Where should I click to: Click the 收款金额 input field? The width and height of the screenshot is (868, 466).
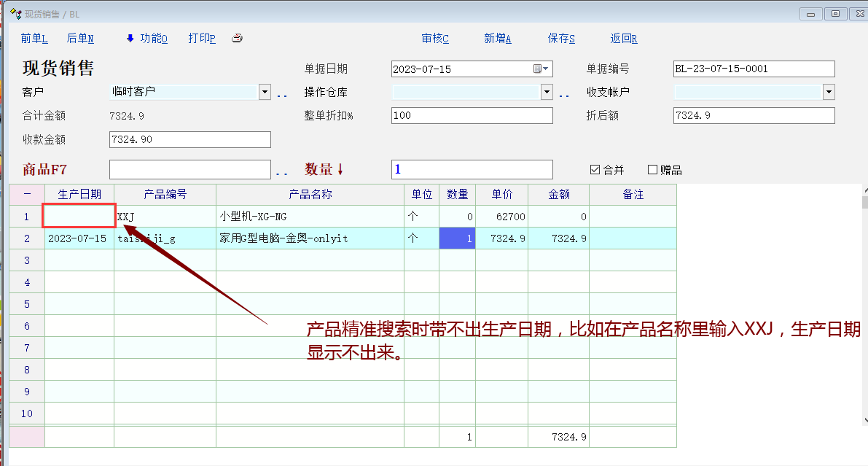[x=189, y=139]
